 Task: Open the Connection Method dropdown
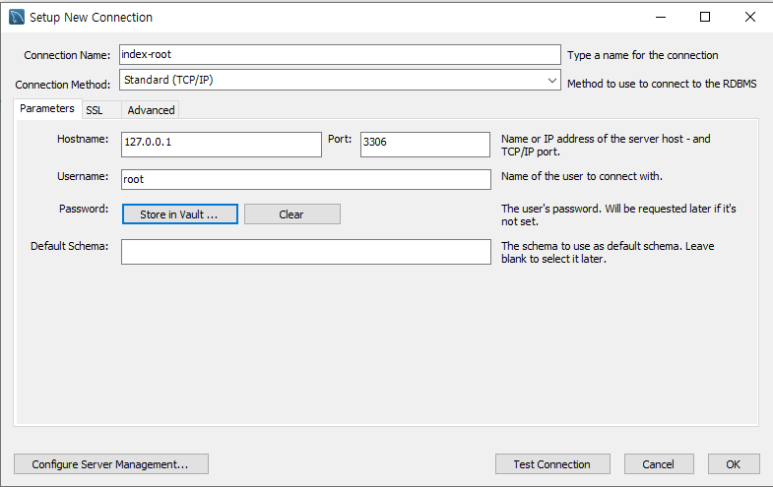click(x=340, y=80)
